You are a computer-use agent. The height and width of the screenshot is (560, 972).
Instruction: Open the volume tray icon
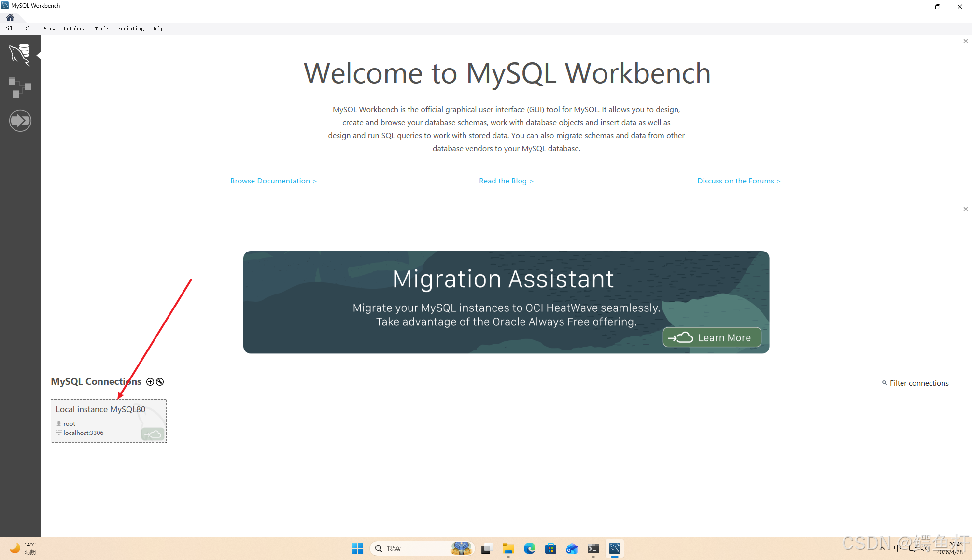tap(925, 548)
